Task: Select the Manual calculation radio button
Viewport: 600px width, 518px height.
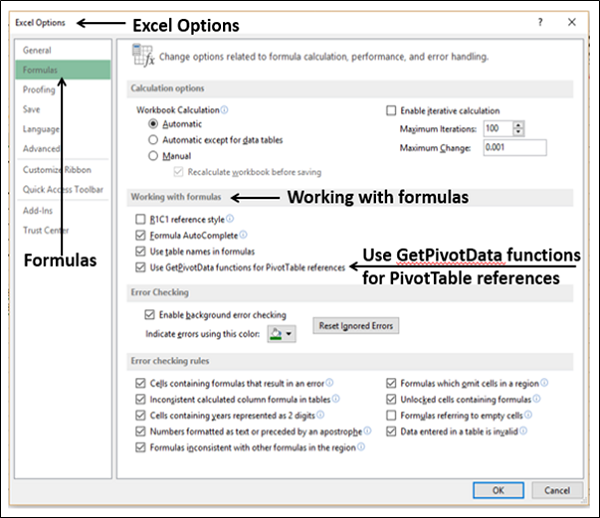Action: click(153, 156)
